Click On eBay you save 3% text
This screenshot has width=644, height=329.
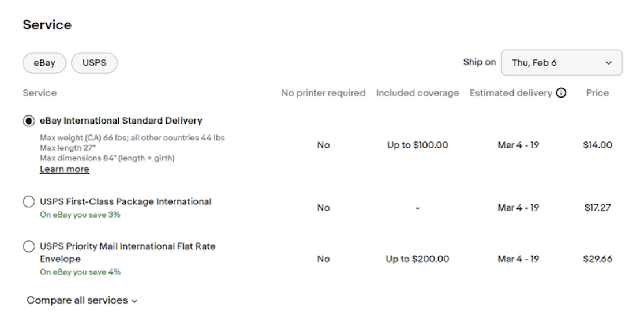tap(80, 215)
